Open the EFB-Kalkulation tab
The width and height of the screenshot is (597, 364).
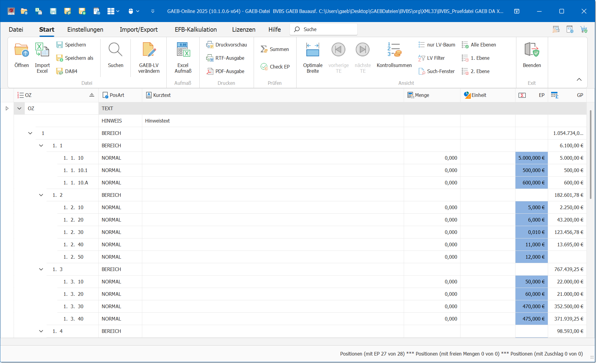point(196,29)
